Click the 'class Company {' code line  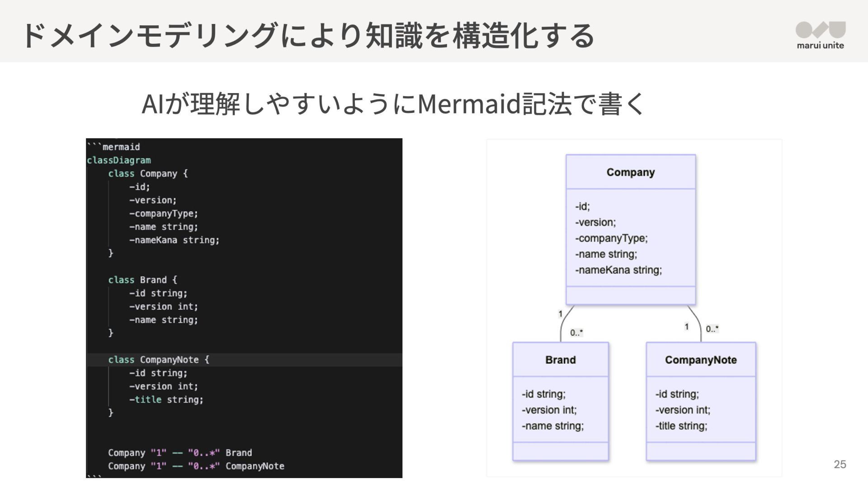click(148, 174)
